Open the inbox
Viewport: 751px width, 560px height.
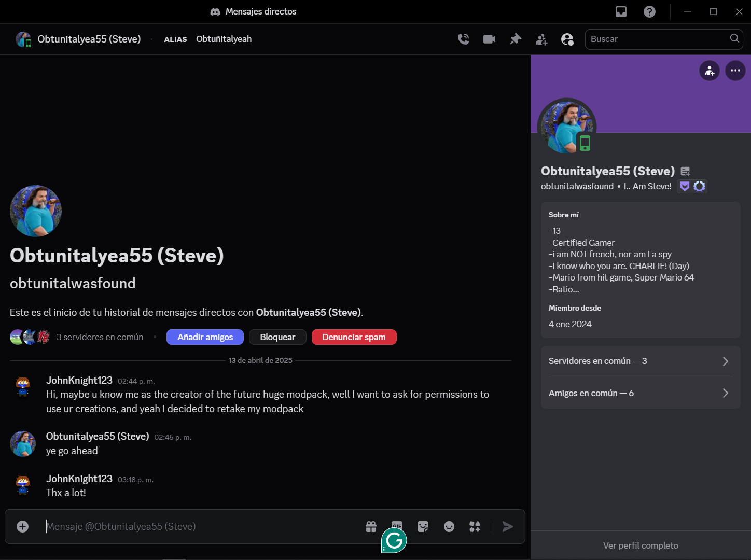click(621, 11)
